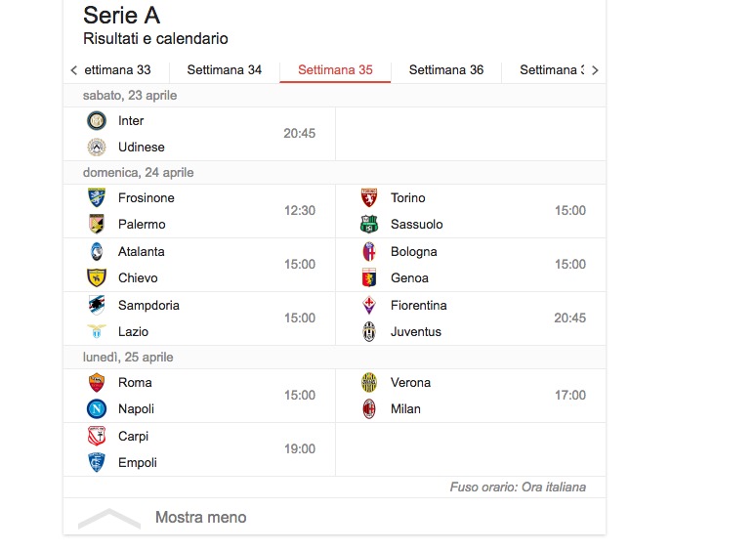
Task: Click the Inter team crest
Action: point(96,121)
